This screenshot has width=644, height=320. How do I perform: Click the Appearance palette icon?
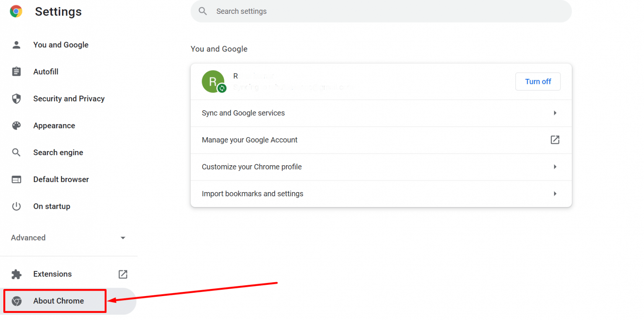pyautogui.click(x=16, y=125)
